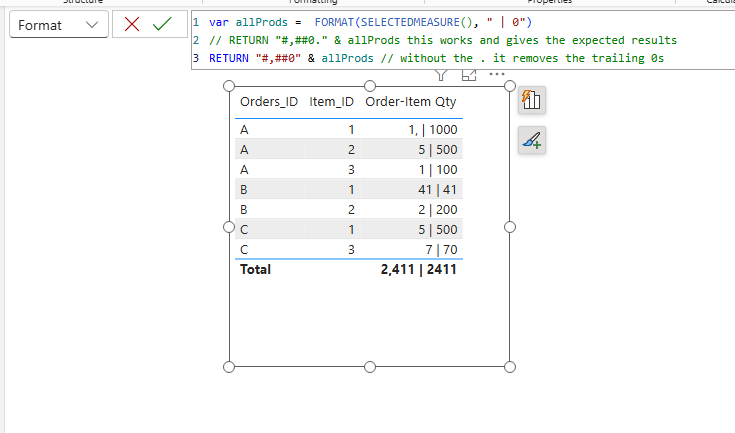
Task: Click the right-middle resize handle of the visual
Action: [x=510, y=227]
